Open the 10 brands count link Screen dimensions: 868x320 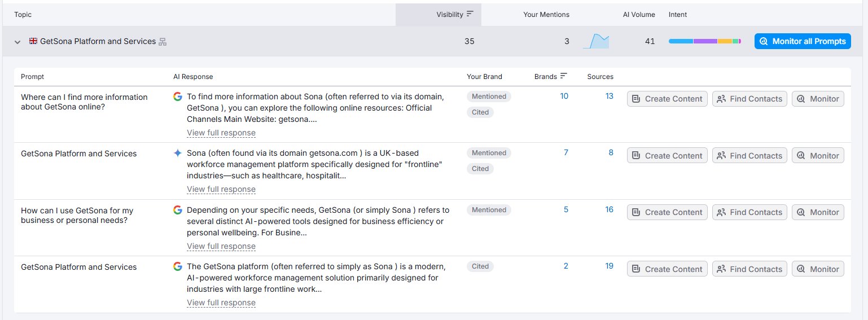point(564,97)
